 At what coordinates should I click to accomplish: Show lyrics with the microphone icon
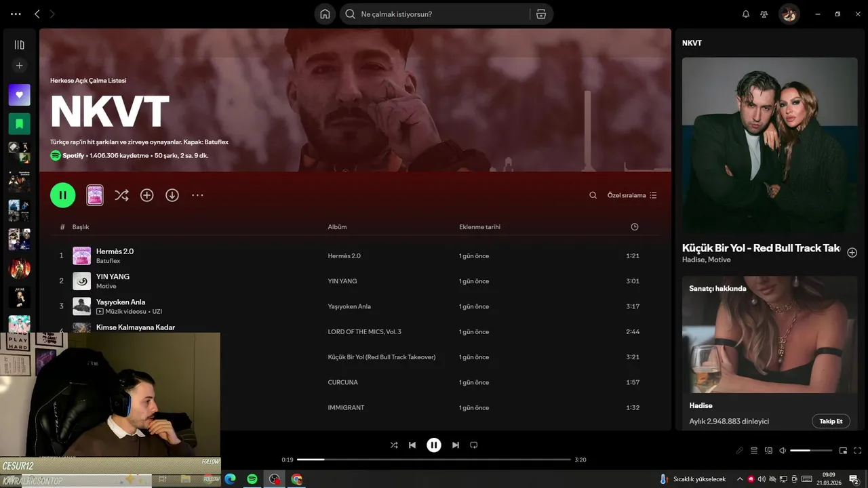click(x=739, y=451)
